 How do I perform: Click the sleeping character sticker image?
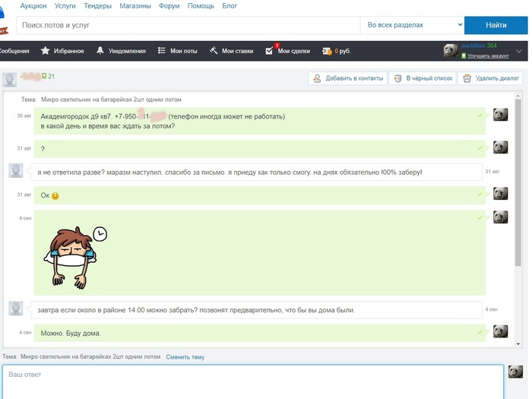tap(75, 257)
